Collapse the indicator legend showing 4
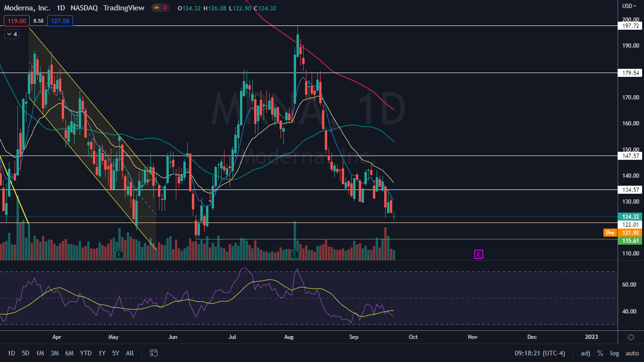 (x=12, y=34)
